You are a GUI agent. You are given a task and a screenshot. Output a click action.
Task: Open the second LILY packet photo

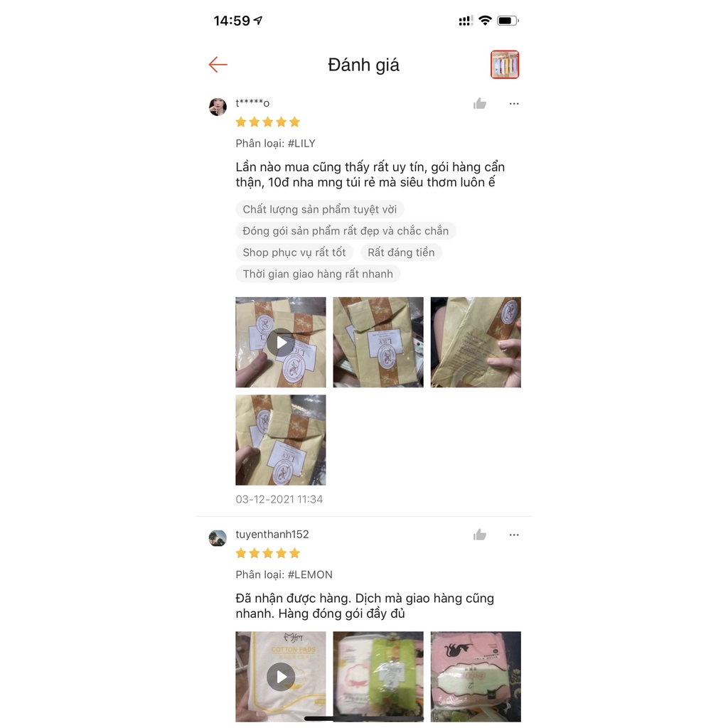pos(378,342)
